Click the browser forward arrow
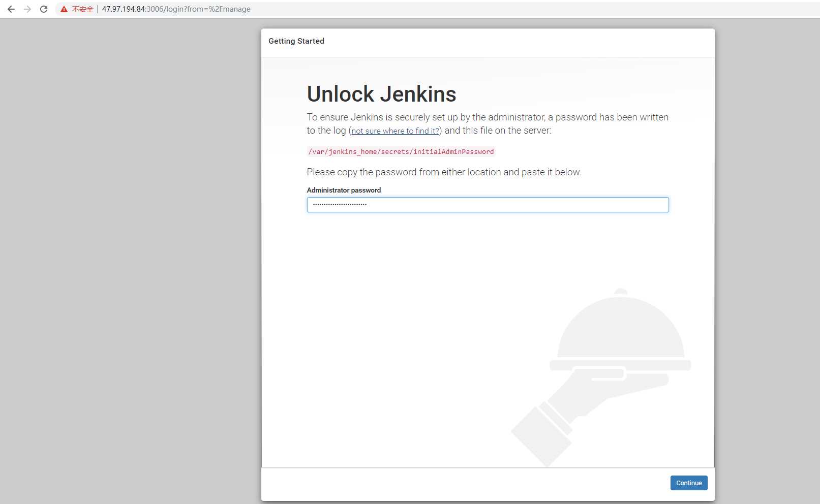This screenshot has height=504, width=820. 27,9
